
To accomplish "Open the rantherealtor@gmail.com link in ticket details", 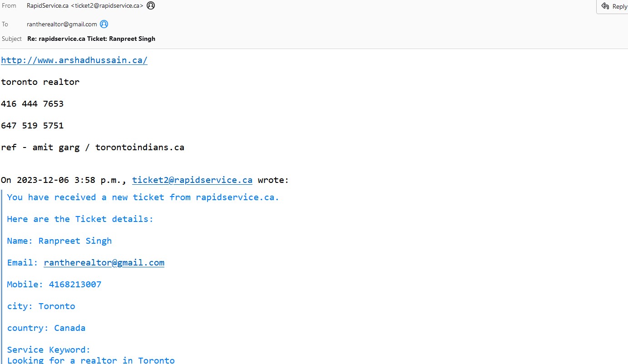I will 104,263.
